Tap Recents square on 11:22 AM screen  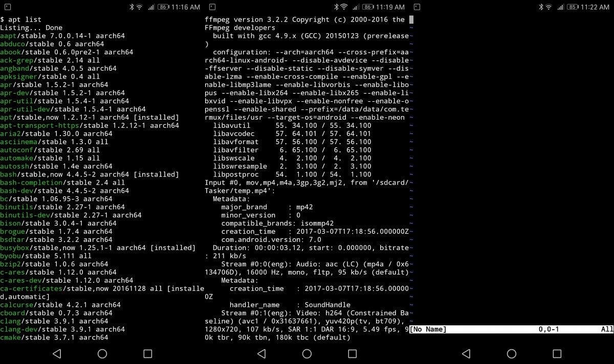click(557, 353)
